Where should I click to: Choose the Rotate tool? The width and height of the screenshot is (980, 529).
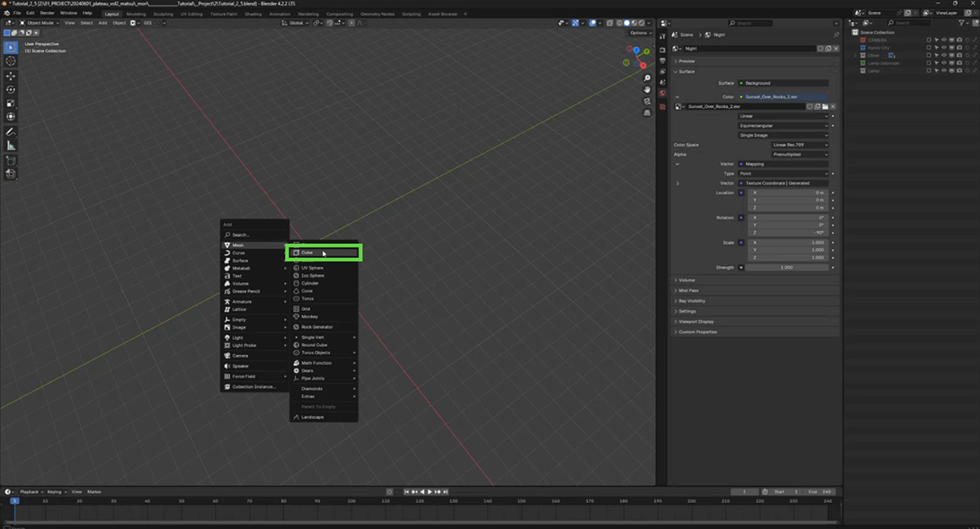11,90
